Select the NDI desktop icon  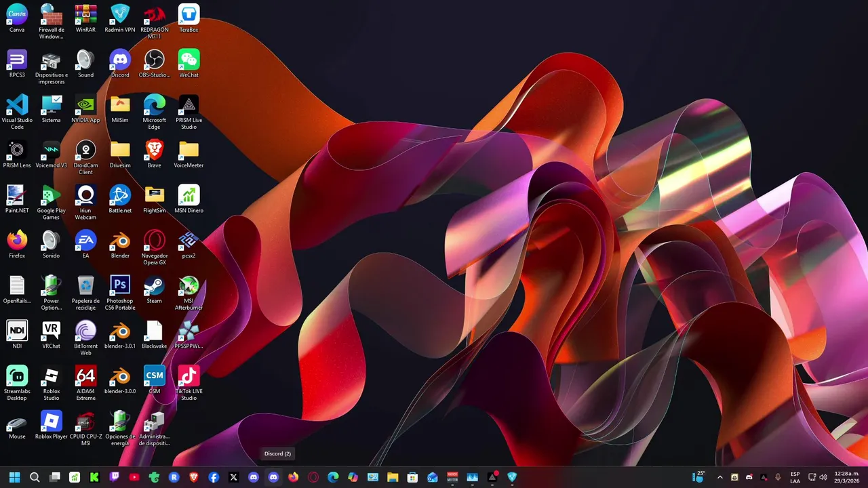click(17, 335)
